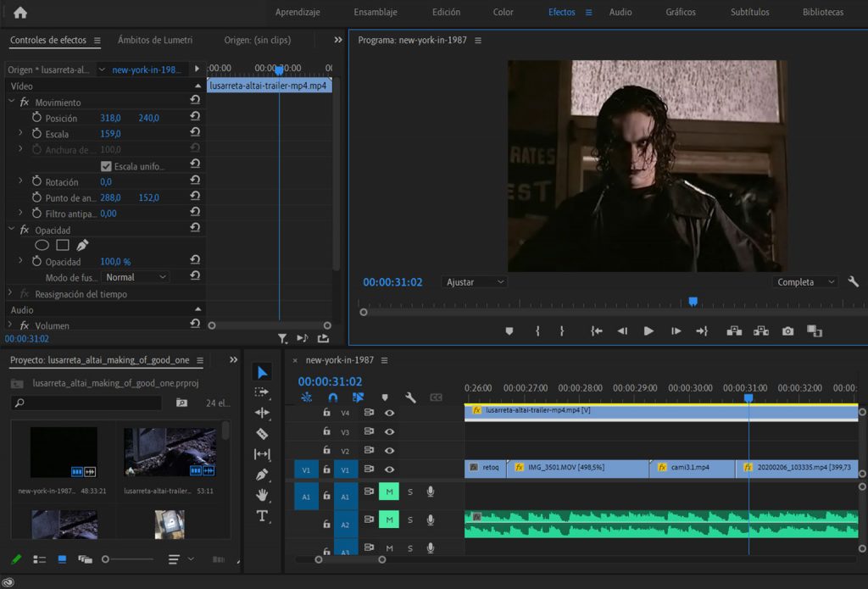The width and height of the screenshot is (868, 589).
Task: Draw a free-form bezier opacity mask
Action: [82, 245]
